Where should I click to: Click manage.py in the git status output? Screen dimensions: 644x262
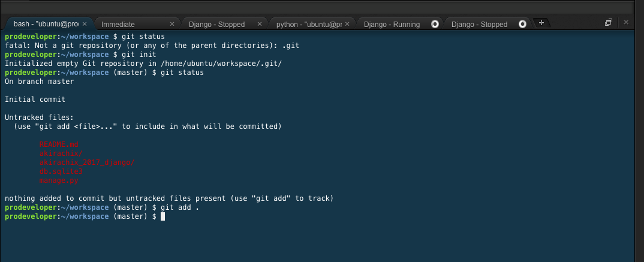[59, 180]
